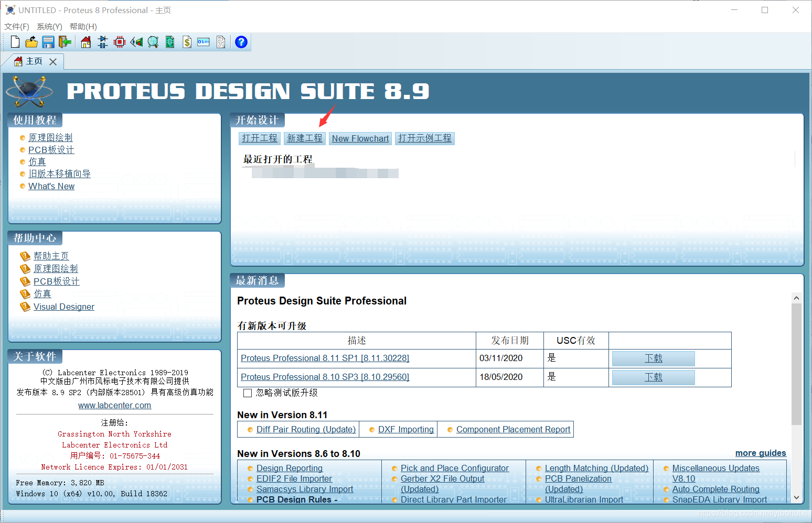Open the 原理图绘制 tutorial link

[50, 137]
